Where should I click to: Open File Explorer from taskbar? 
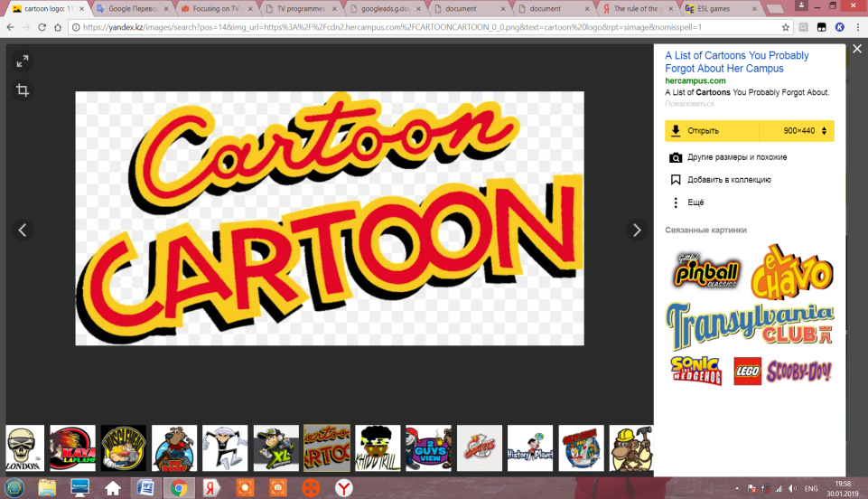coord(47,488)
